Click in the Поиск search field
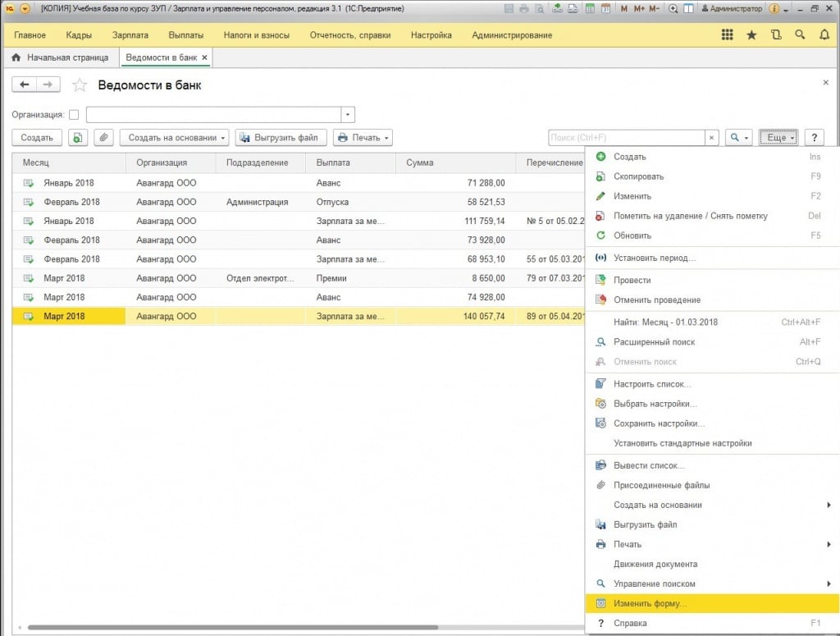The image size is (840, 636). [626, 138]
